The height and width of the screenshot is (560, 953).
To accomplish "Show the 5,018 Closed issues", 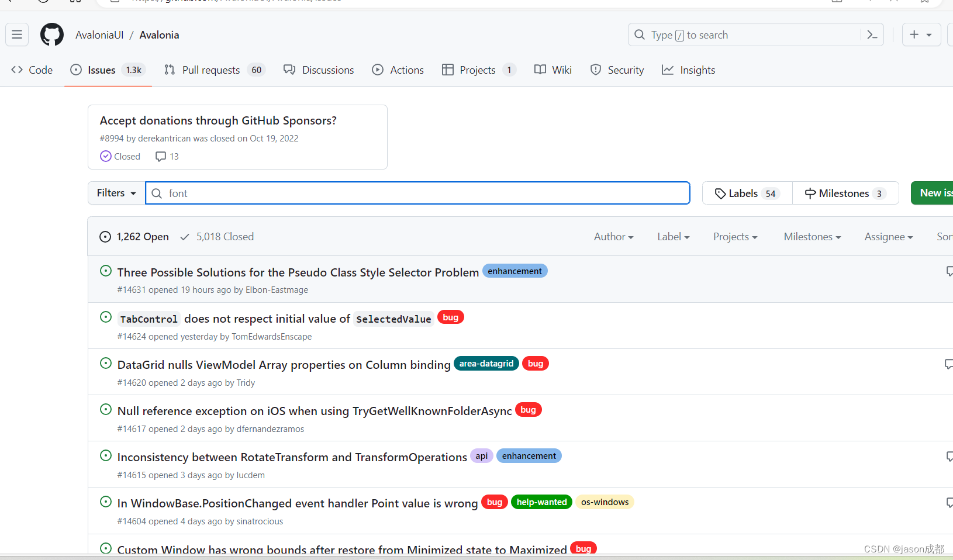I will 217,237.
